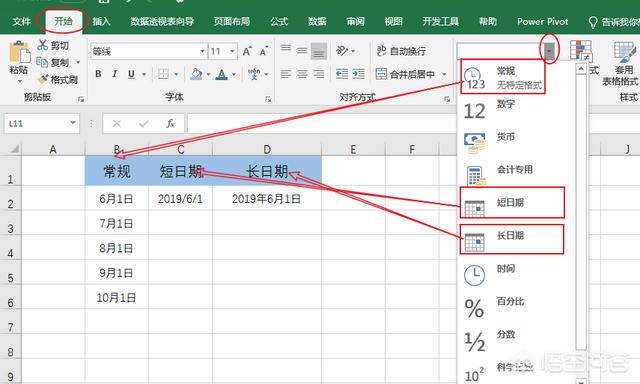
Task: Click the fx insert function icon
Action: click(x=170, y=123)
